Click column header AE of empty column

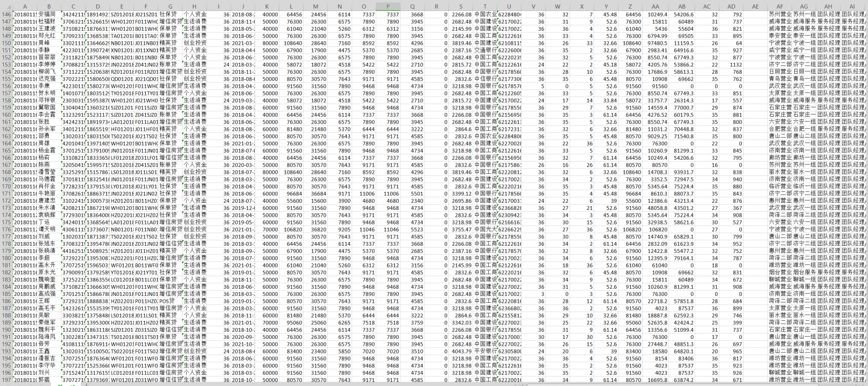(x=755, y=6)
